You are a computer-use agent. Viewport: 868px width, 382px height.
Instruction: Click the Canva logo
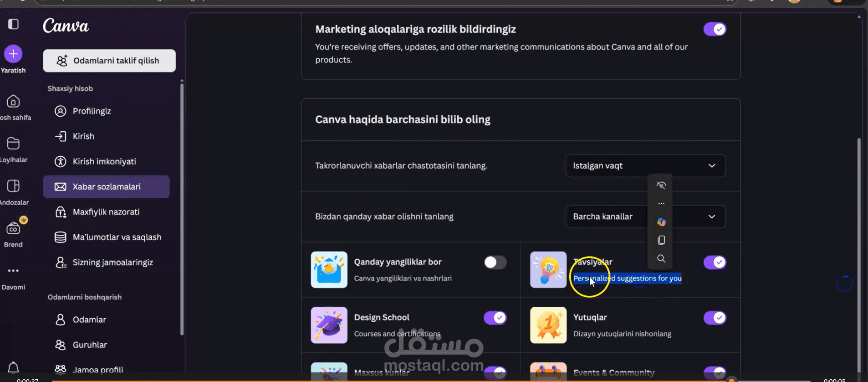66,26
